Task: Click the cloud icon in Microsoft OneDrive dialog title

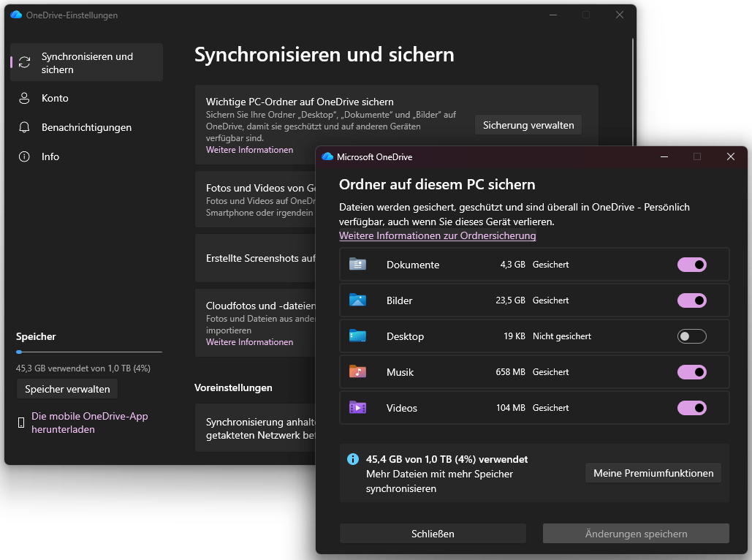Action: click(x=327, y=157)
